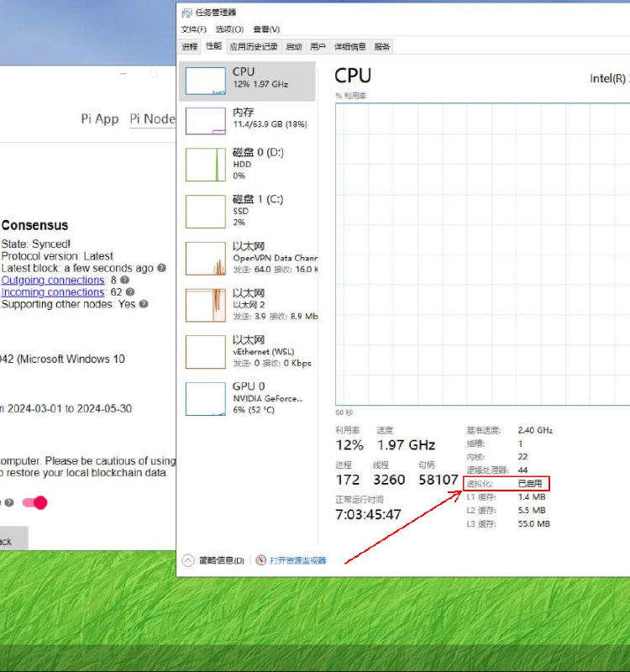
Task: Click the Incoming connections link
Action: (52, 292)
